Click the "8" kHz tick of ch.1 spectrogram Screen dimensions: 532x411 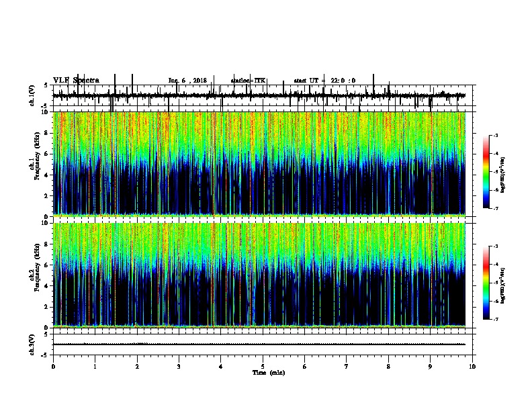tap(46, 133)
